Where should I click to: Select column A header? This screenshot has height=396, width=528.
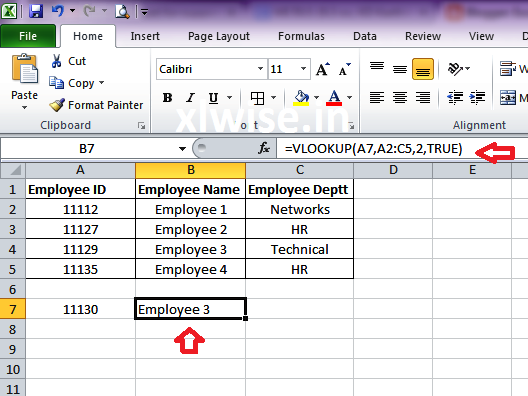click(80, 170)
